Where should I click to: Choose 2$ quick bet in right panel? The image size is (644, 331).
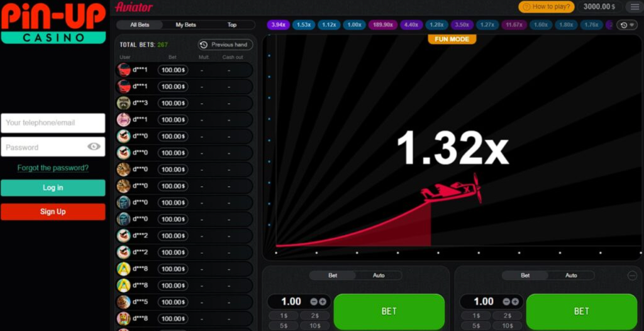tap(508, 316)
